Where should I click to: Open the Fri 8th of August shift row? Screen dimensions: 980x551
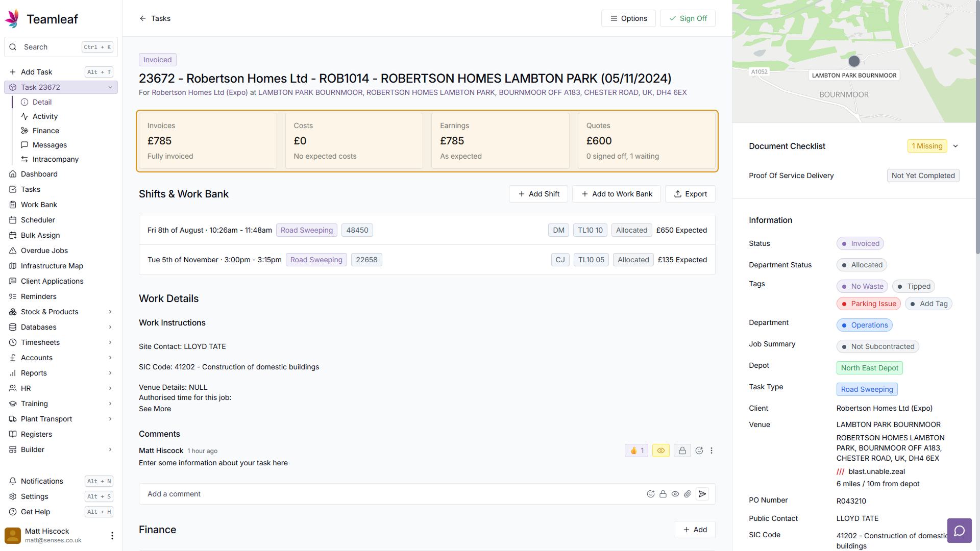click(x=427, y=230)
